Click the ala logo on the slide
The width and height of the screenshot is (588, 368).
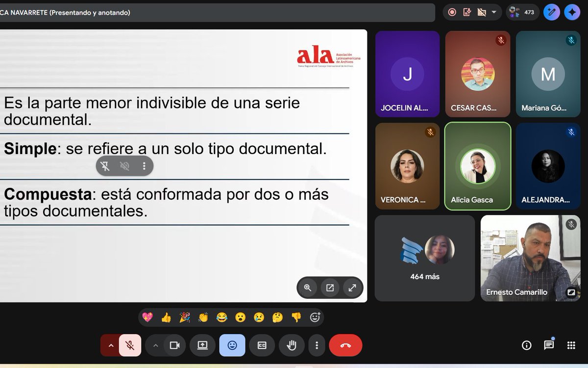coord(328,56)
